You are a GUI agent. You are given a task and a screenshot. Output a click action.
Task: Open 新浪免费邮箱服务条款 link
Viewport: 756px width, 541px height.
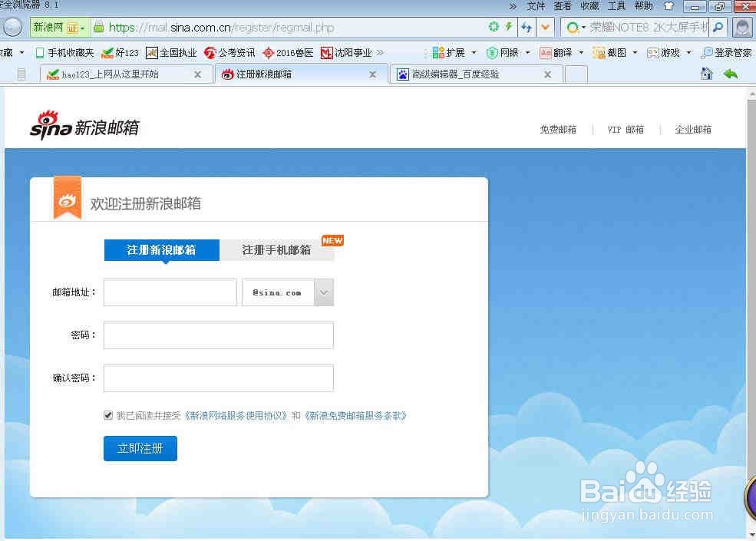point(355,416)
